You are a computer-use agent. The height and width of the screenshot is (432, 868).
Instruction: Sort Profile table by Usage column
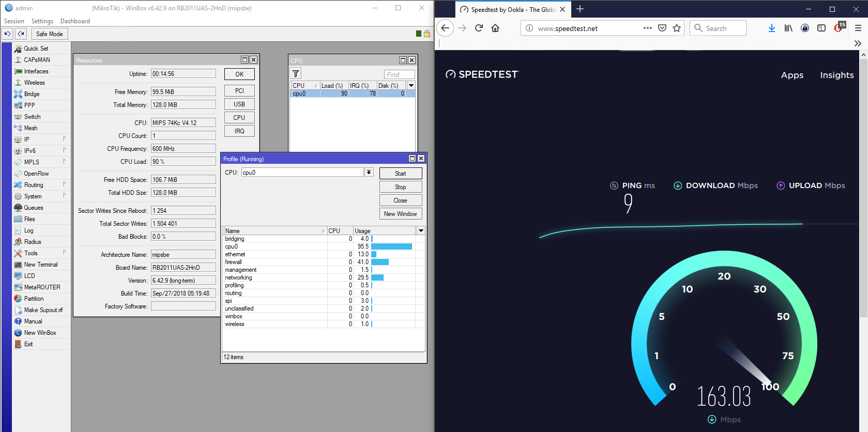385,230
